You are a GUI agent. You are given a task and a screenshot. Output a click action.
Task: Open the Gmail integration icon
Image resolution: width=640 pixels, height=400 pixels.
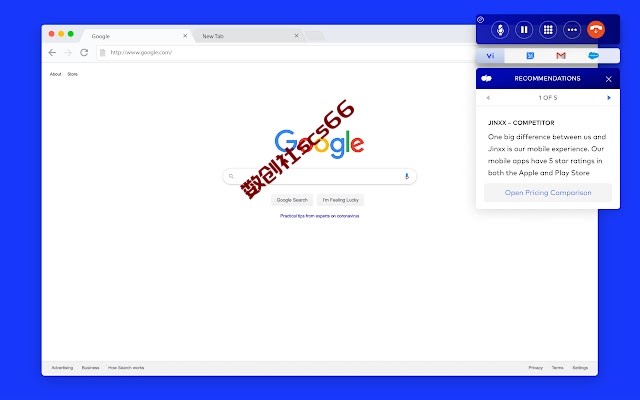click(x=561, y=56)
